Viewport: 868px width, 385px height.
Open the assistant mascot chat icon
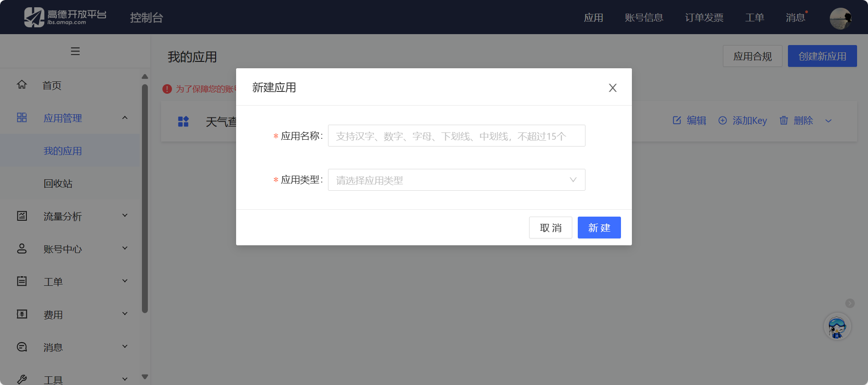click(x=837, y=327)
